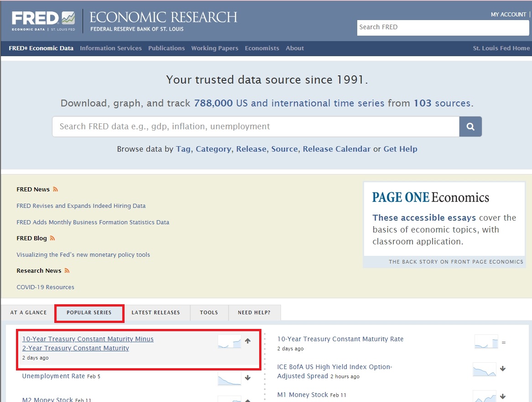Open the Page One Economics banner

(444, 225)
